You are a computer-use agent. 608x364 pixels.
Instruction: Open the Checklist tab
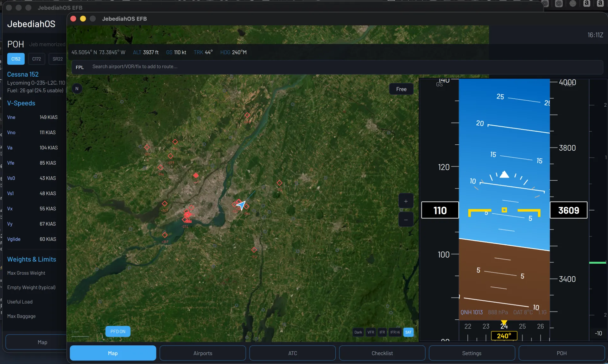[x=382, y=353]
